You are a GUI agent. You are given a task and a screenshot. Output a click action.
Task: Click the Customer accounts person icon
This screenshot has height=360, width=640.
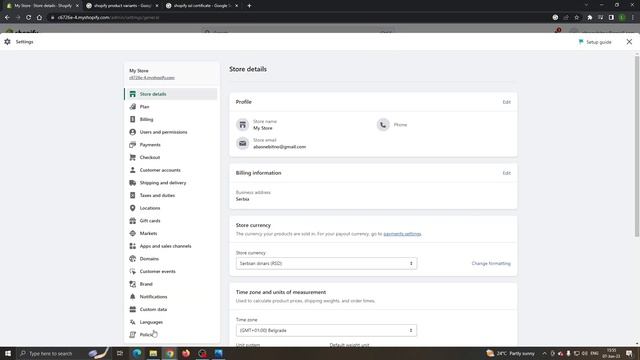point(133,170)
